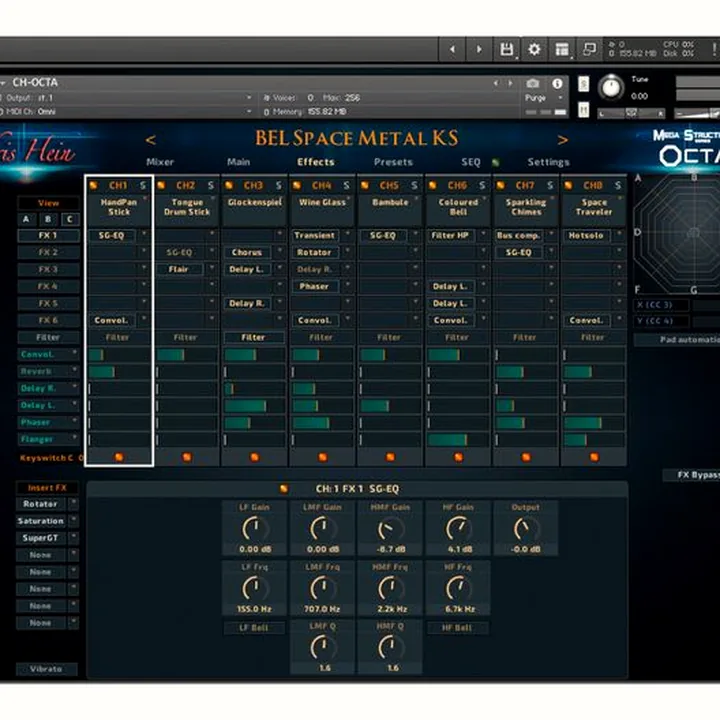Click the Purge button
The image size is (720, 720).
535,98
